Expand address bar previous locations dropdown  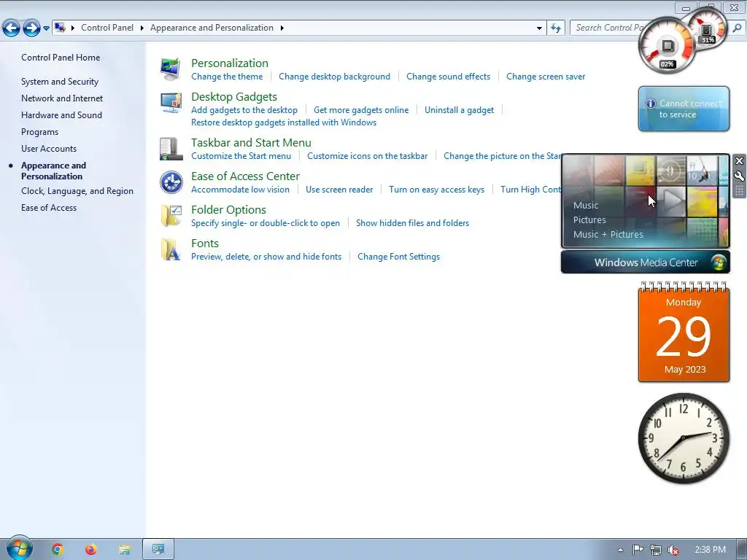(x=539, y=28)
